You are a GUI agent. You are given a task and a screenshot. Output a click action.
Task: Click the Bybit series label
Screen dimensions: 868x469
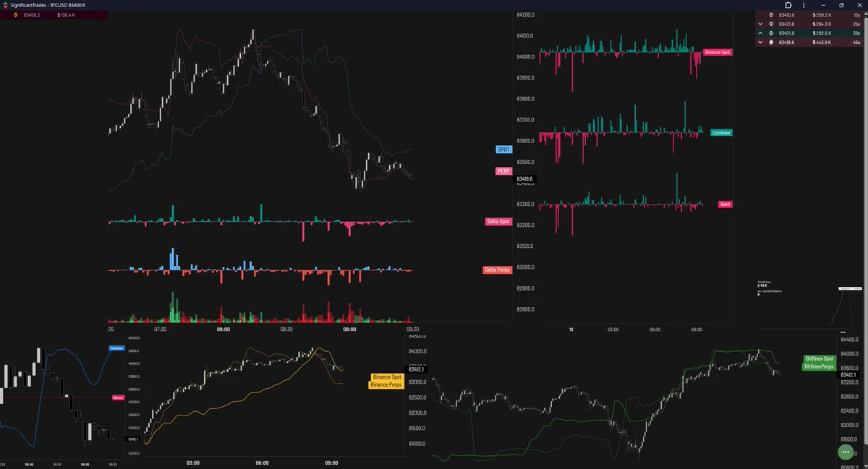726,205
